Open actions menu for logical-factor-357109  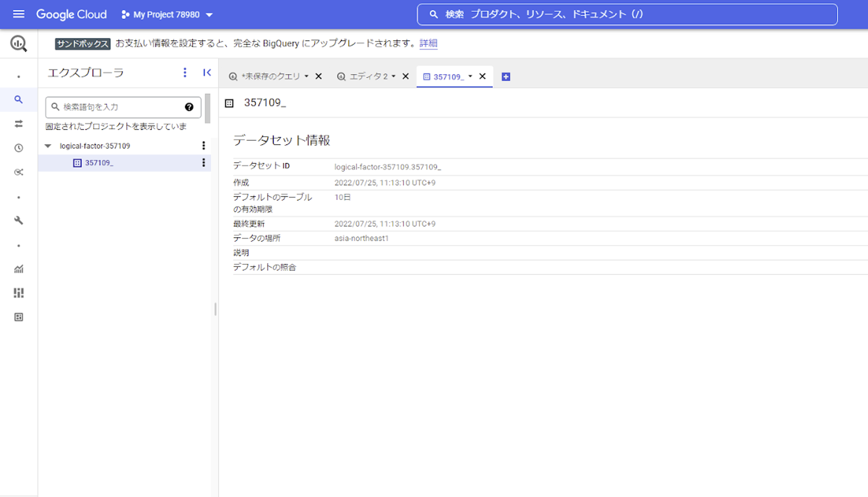click(204, 146)
